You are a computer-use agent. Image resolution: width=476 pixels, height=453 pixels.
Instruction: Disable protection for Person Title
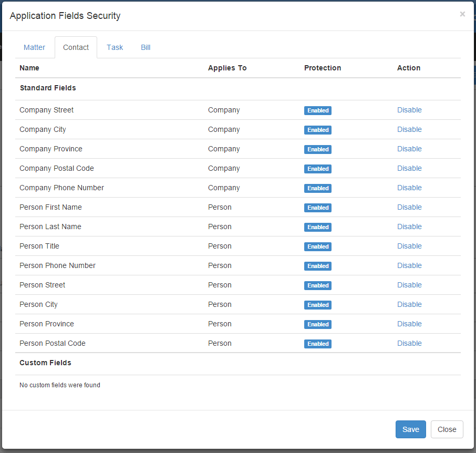409,246
